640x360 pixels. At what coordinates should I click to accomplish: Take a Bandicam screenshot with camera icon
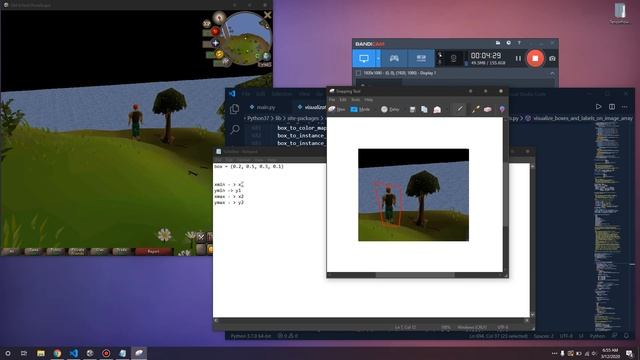click(552, 58)
